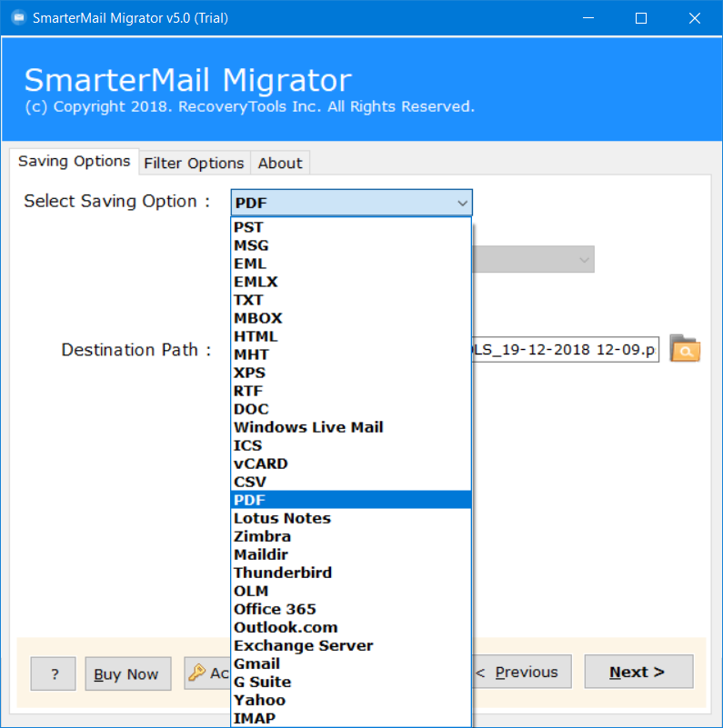
Task: Click the key icon on Activate button
Action: 197,673
